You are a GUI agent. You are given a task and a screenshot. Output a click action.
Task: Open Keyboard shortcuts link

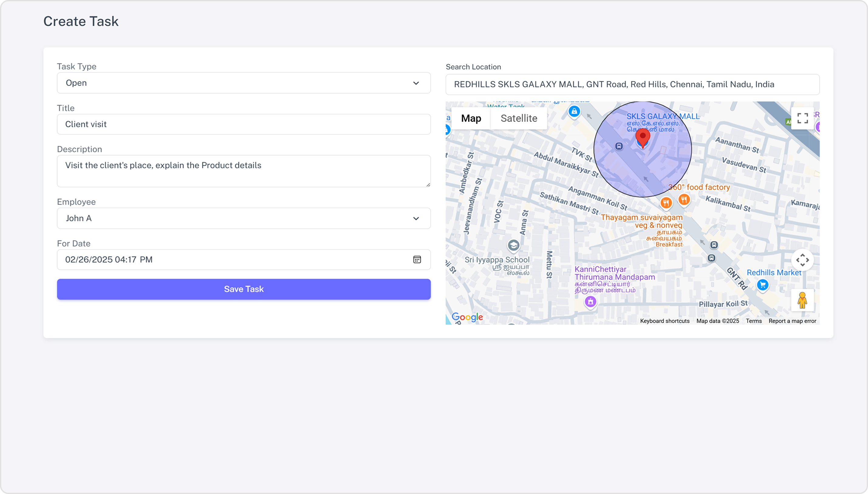click(x=665, y=321)
